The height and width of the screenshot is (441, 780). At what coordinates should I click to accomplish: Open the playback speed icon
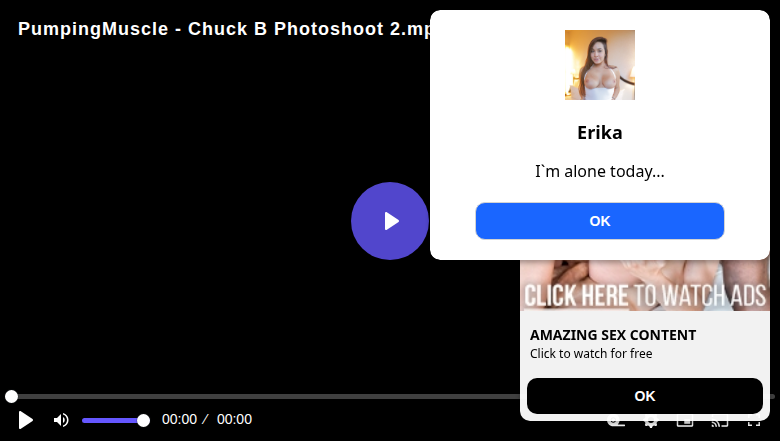pos(616,424)
